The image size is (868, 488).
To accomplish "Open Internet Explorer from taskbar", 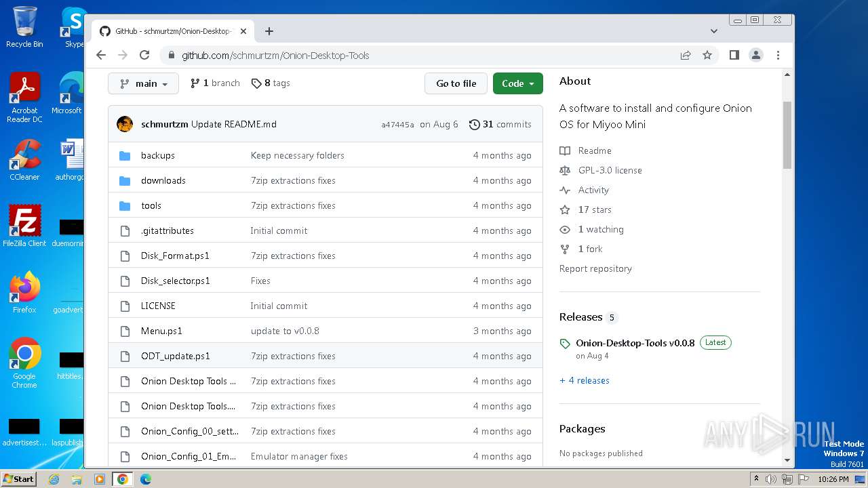I will (54, 479).
